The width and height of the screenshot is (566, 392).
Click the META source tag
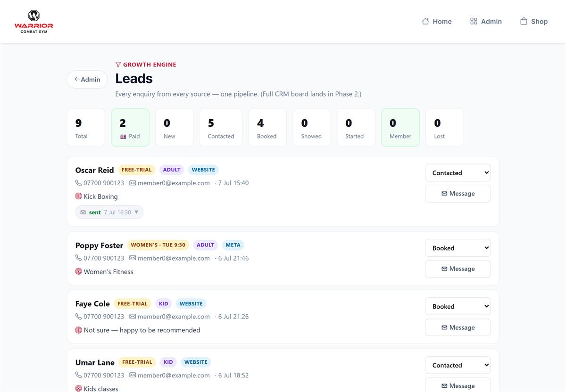point(233,245)
